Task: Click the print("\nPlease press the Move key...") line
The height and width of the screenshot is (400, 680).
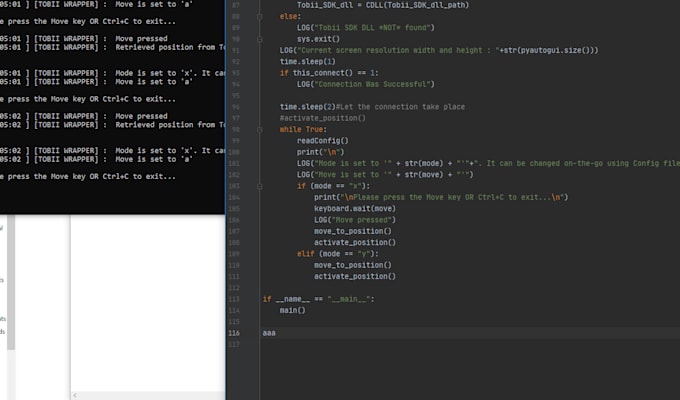Action: pos(441,197)
